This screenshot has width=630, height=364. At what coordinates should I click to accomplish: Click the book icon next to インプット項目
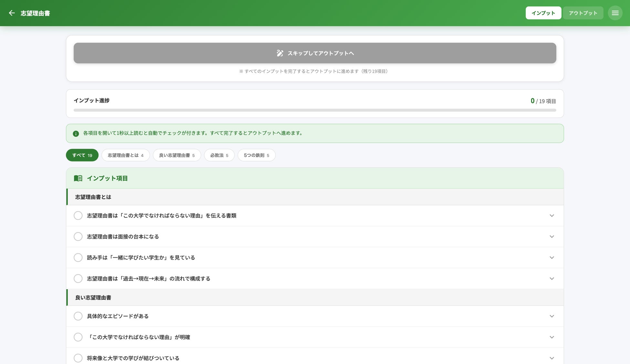click(78, 178)
